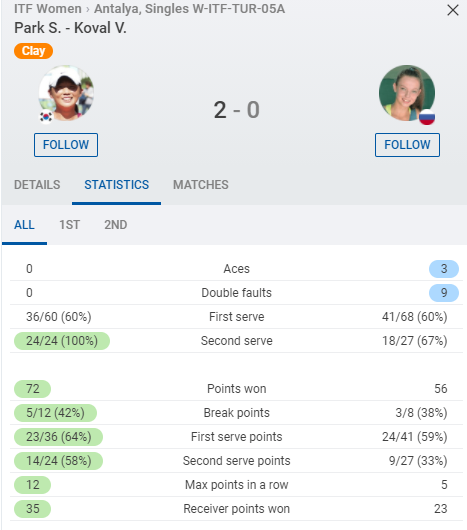This screenshot has width=467, height=530.
Task: Open the DETAILS tab
Action: [37, 185]
